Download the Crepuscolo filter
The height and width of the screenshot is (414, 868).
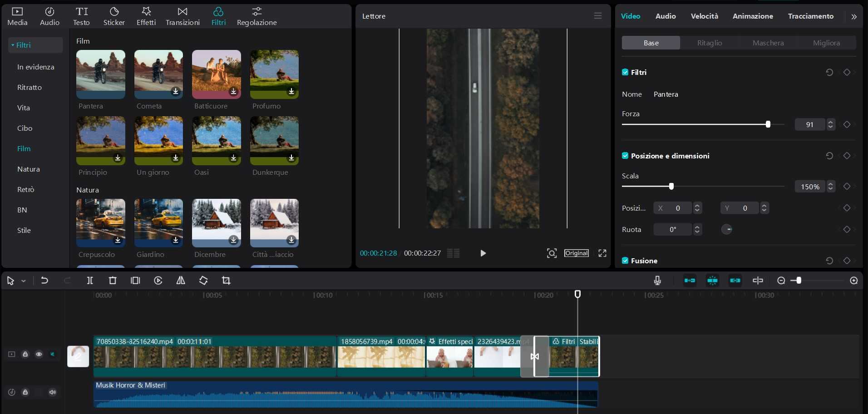pos(118,240)
